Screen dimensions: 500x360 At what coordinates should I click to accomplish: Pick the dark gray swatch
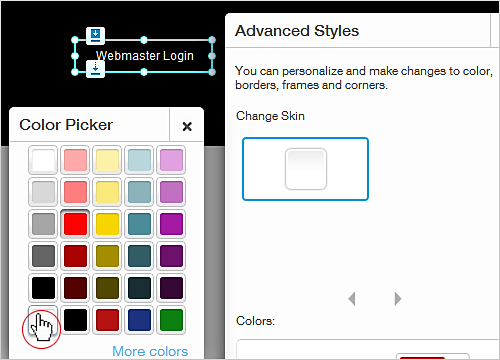tap(43, 256)
